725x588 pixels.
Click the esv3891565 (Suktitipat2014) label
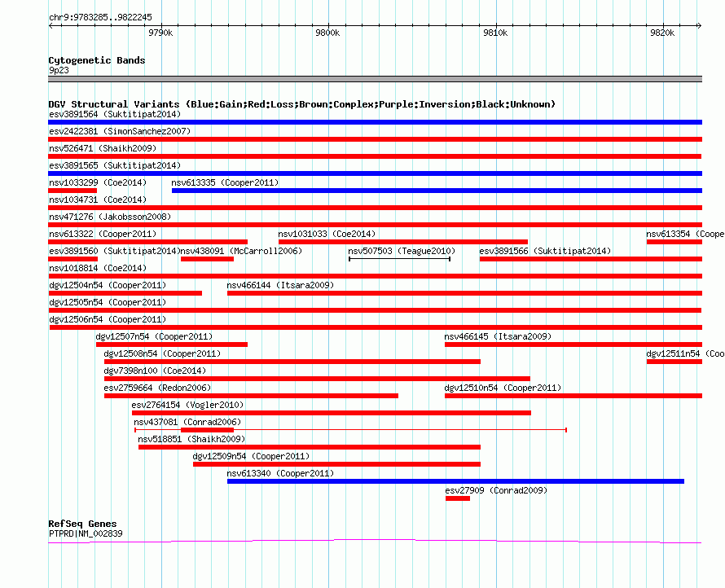pos(115,165)
